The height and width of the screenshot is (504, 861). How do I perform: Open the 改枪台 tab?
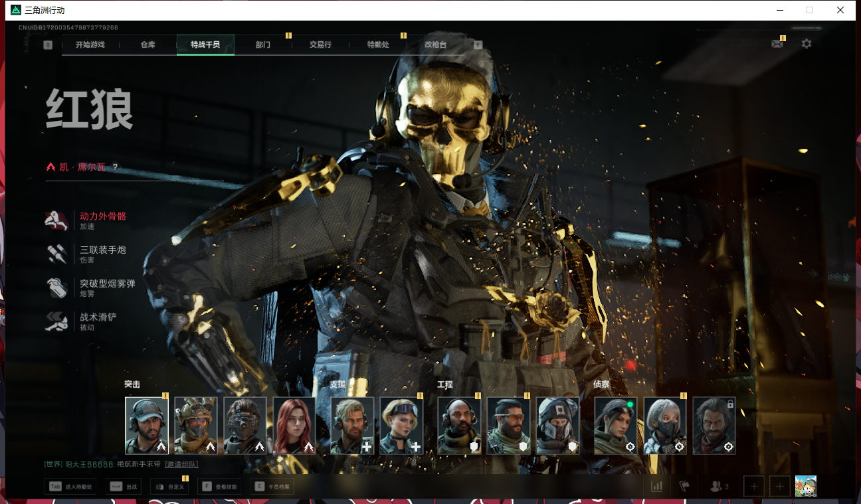pyautogui.click(x=435, y=45)
